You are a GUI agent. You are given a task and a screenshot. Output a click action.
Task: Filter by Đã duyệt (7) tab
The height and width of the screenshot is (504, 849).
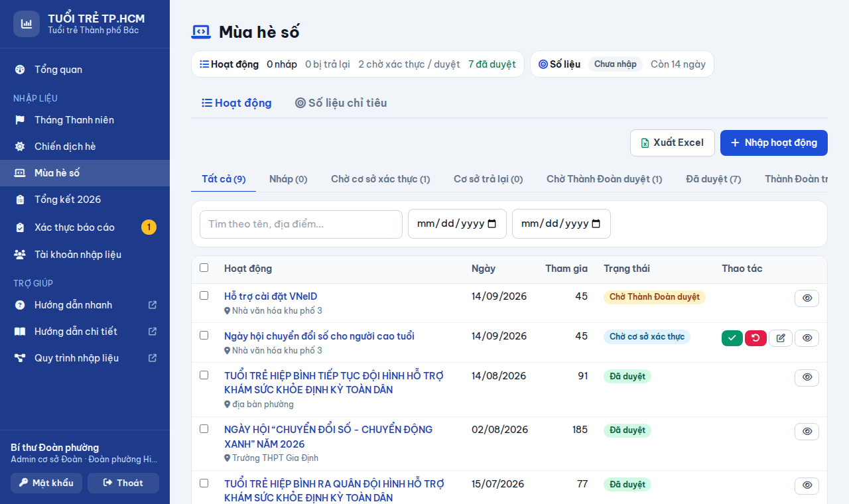coord(714,179)
